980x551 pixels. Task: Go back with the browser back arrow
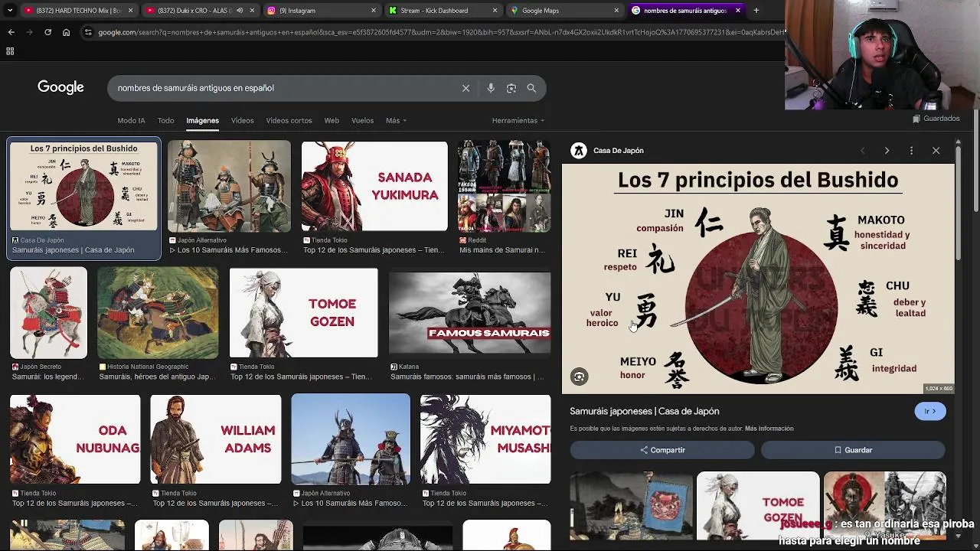pos(11,32)
